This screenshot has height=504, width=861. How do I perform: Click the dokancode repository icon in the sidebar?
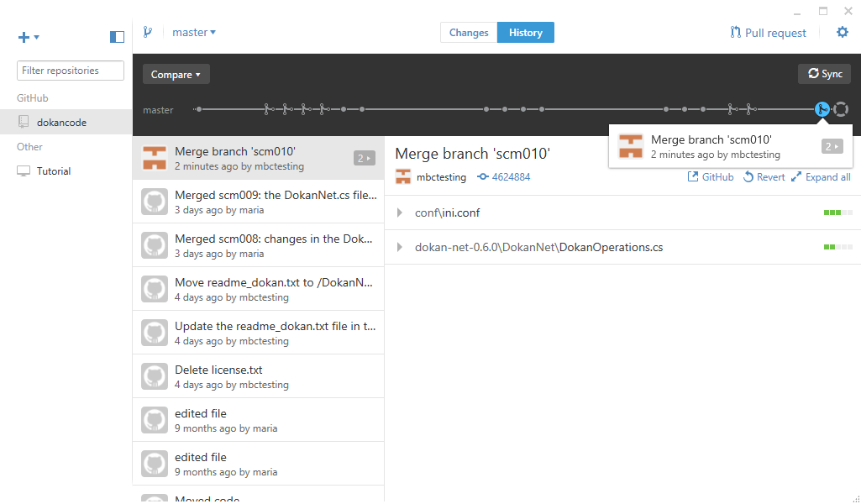(x=25, y=122)
